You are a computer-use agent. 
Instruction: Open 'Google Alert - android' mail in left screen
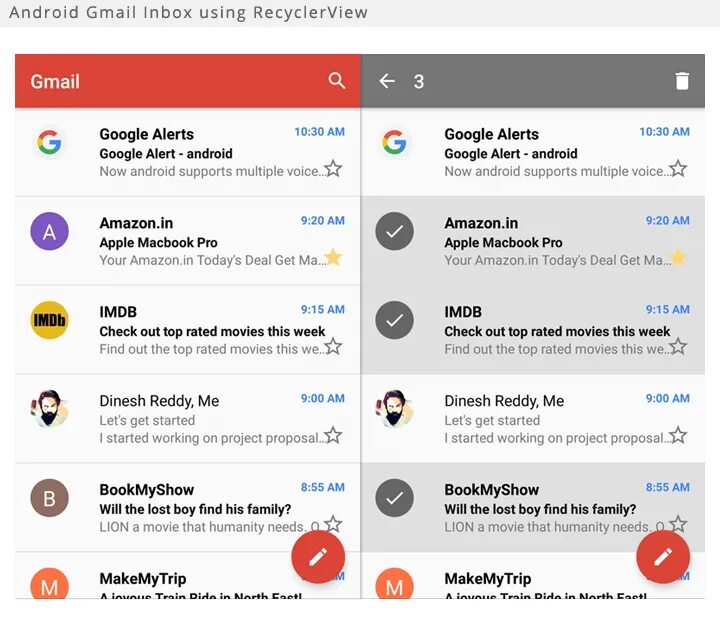pyautogui.click(x=187, y=152)
